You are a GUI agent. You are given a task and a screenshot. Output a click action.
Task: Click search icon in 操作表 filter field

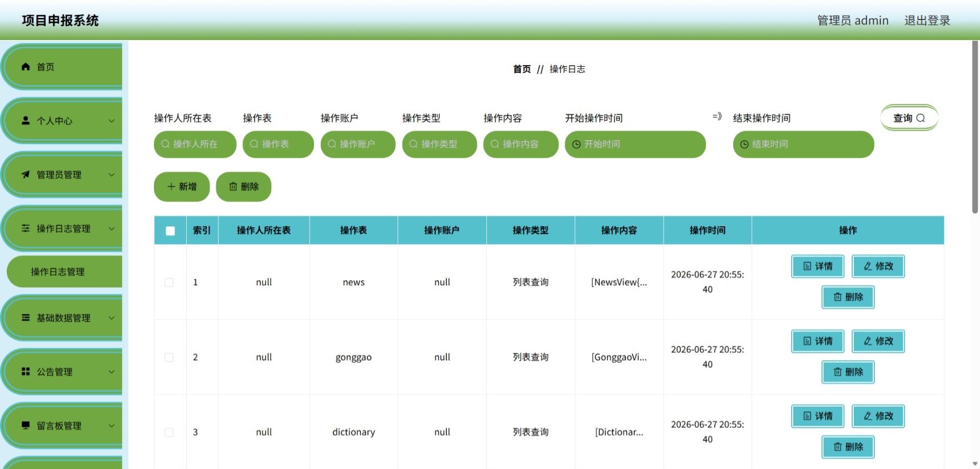254,144
